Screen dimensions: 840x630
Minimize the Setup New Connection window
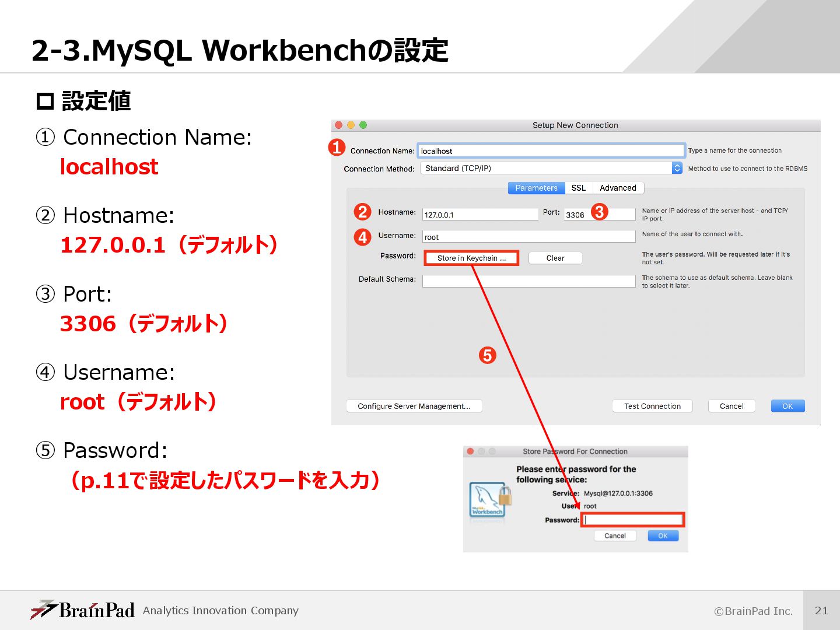pos(351,125)
